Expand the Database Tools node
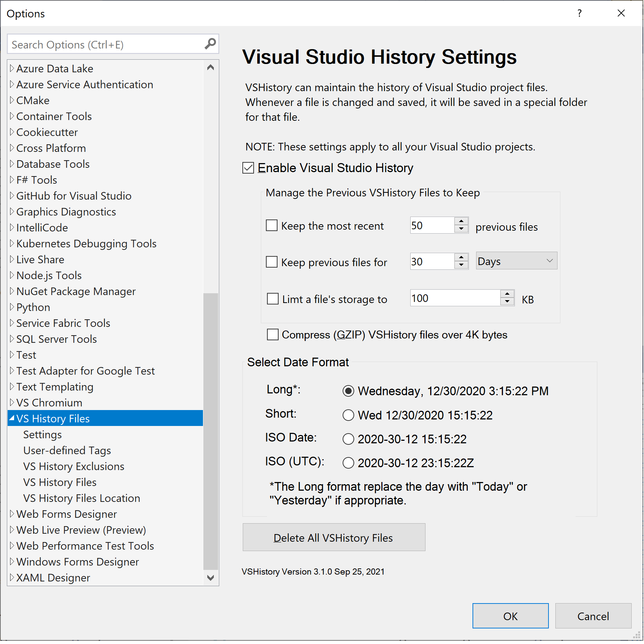This screenshot has width=644, height=644. pos(12,164)
